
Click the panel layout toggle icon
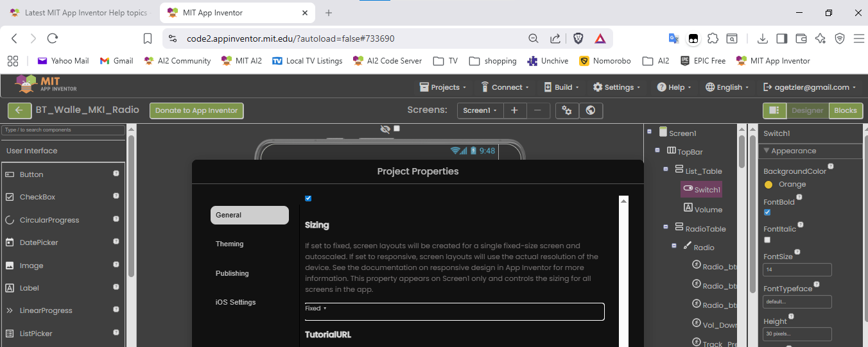click(774, 110)
